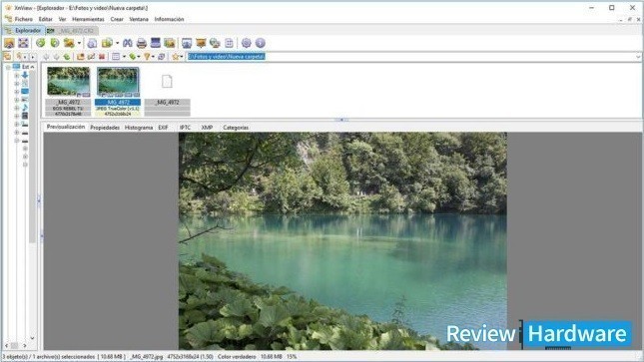
Task: Select the Propiedades tab
Action: pos(105,128)
